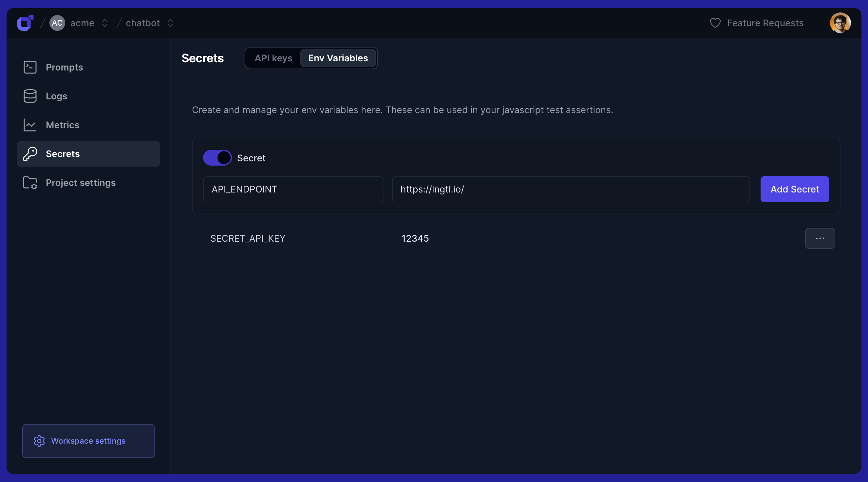
Task: Click the heart icon beside Feature Requests
Action: pyautogui.click(x=715, y=23)
